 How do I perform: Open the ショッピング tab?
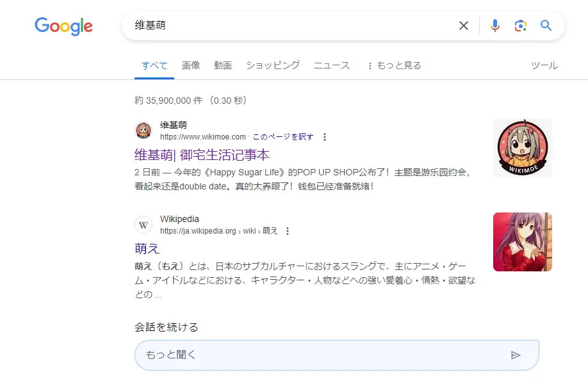[272, 65]
